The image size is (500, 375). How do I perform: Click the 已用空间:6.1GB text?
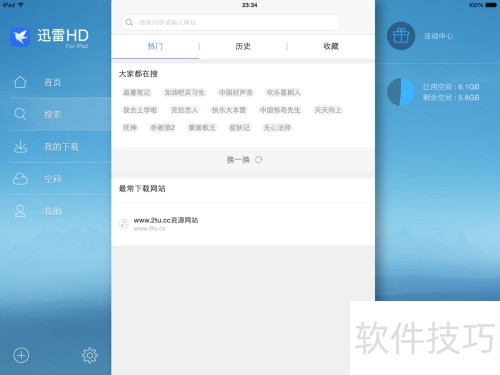[451, 87]
